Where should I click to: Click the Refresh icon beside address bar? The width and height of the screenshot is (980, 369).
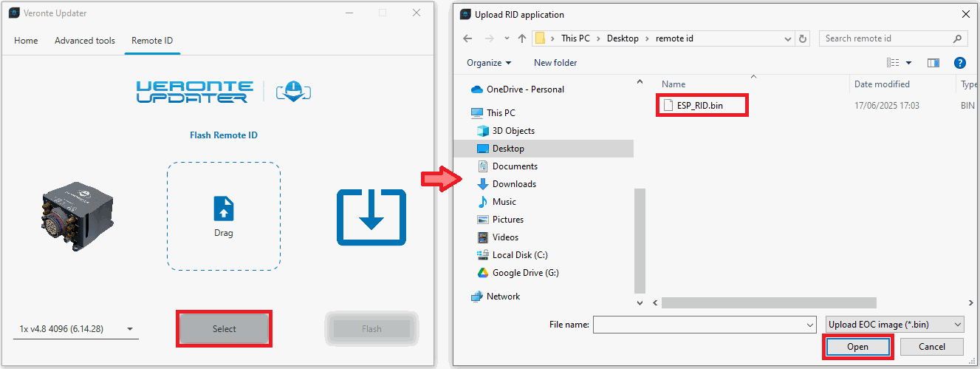tap(803, 38)
